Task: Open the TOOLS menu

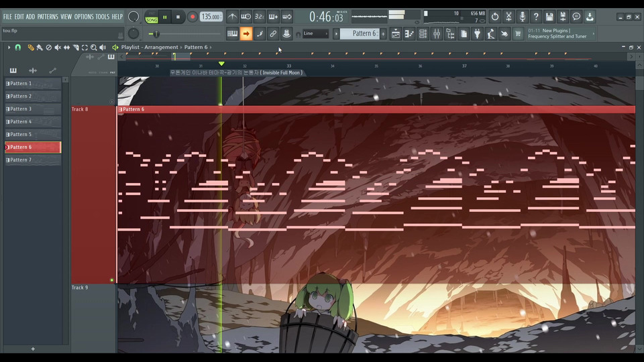Action: click(x=103, y=17)
